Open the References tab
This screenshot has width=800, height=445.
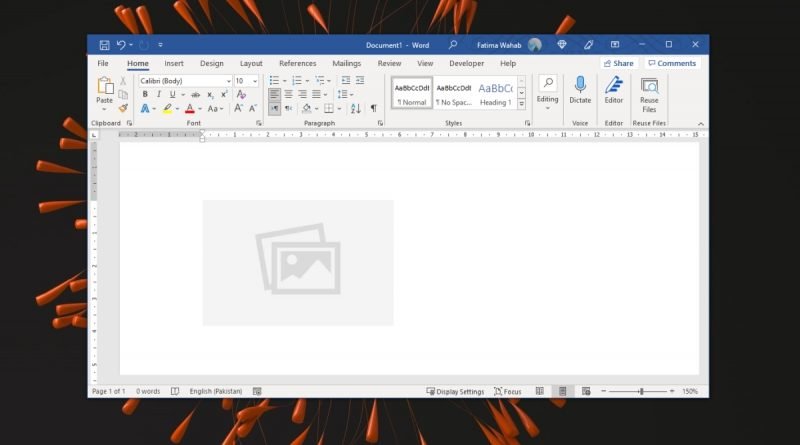[x=297, y=63]
